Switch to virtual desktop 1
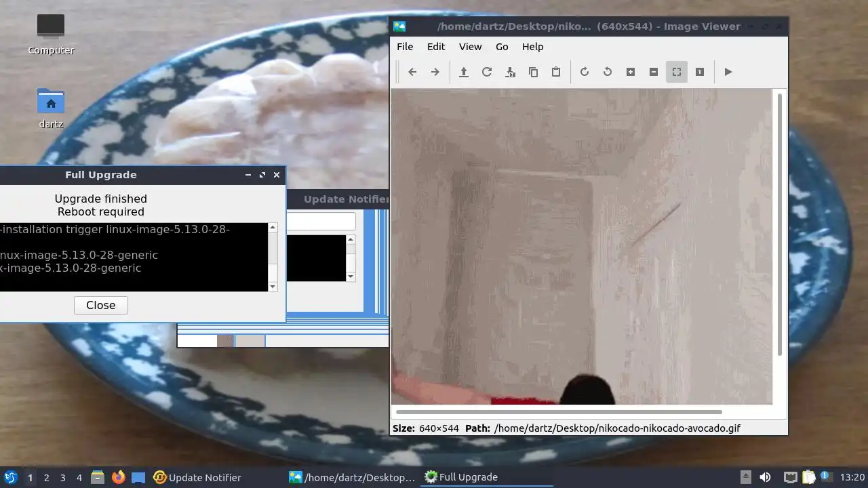Screen dimensions: 868x488 pyautogui.click(x=30, y=477)
